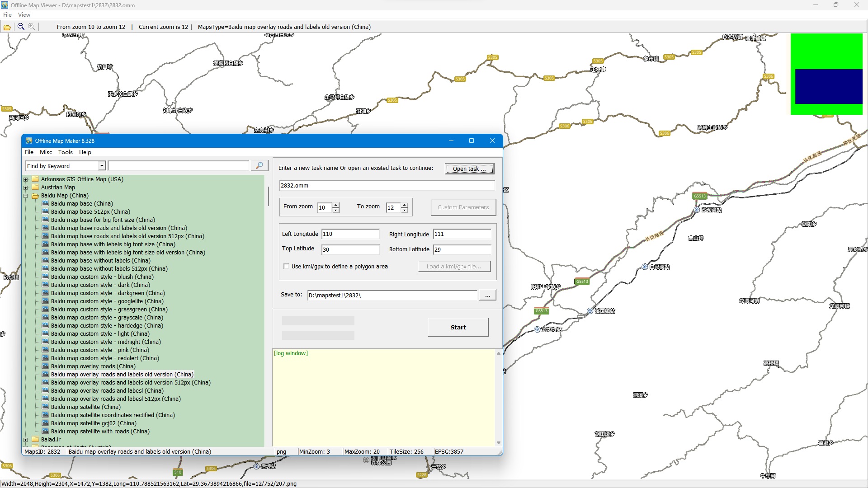Click the Open task ... button
This screenshot has height=488, width=868.
click(469, 169)
